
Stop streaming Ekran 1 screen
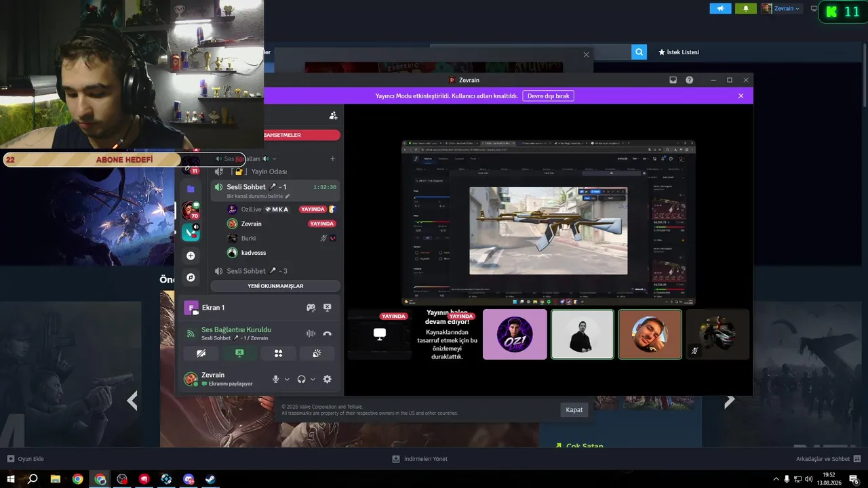(x=328, y=308)
